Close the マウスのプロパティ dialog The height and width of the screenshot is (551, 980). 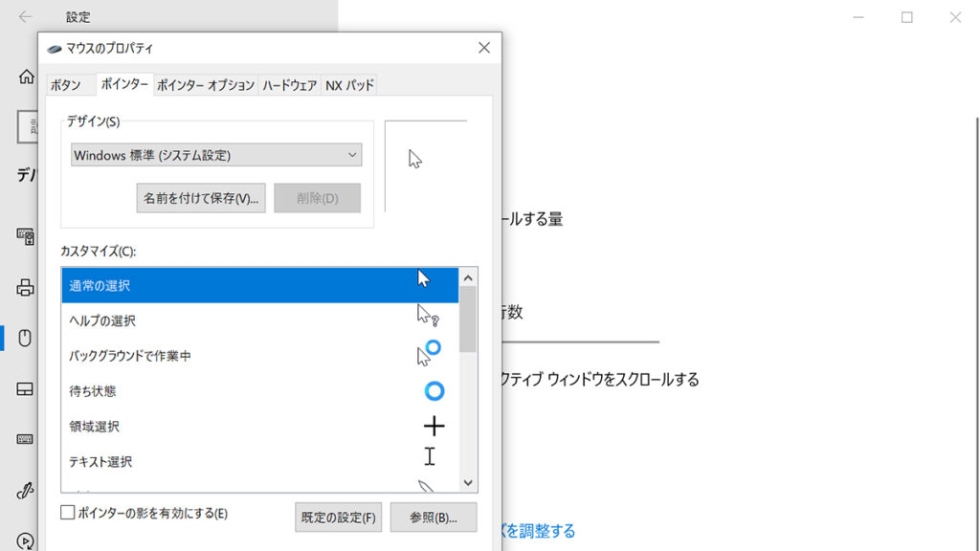483,48
